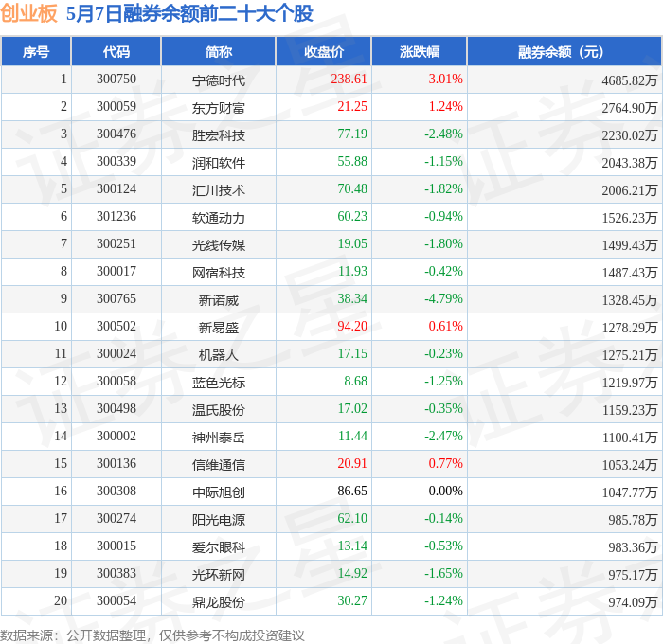Select stock name 光线传媒
The width and height of the screenshot is (663, 644).
click(219, 245)
